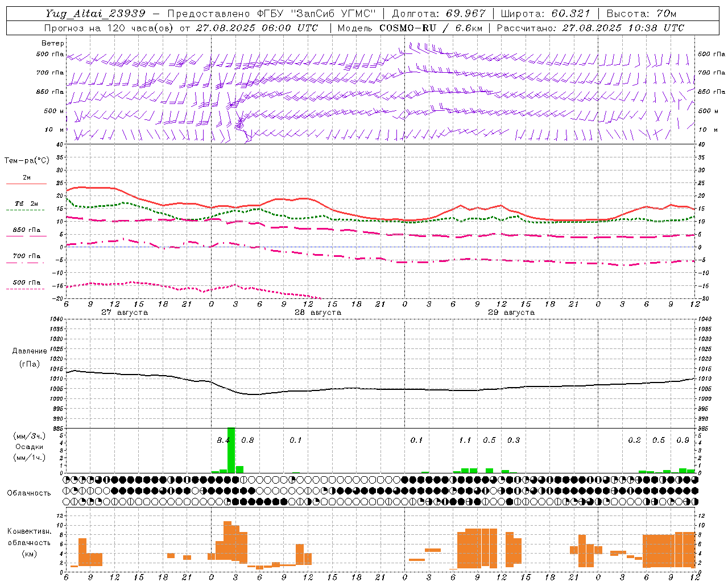Viewport: 728px width, 582px height.
Task: Click the Осадки precipitation label
Action: [x=29, y=447]
